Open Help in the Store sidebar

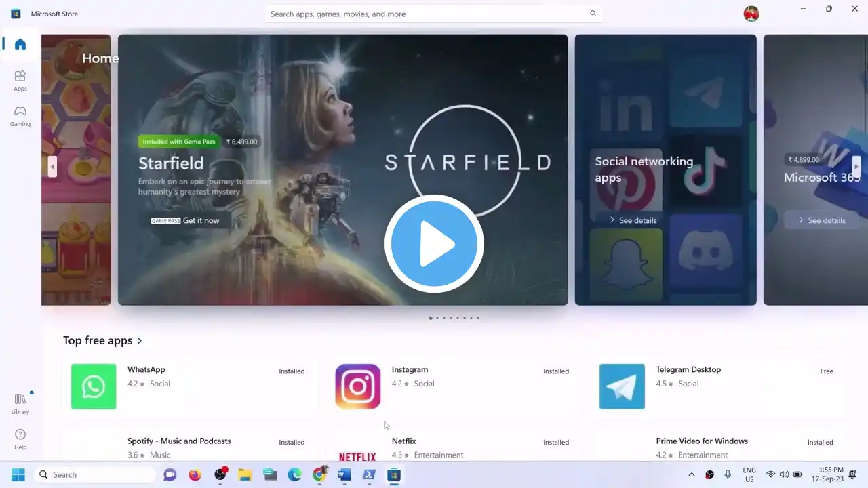click(20, 439)
